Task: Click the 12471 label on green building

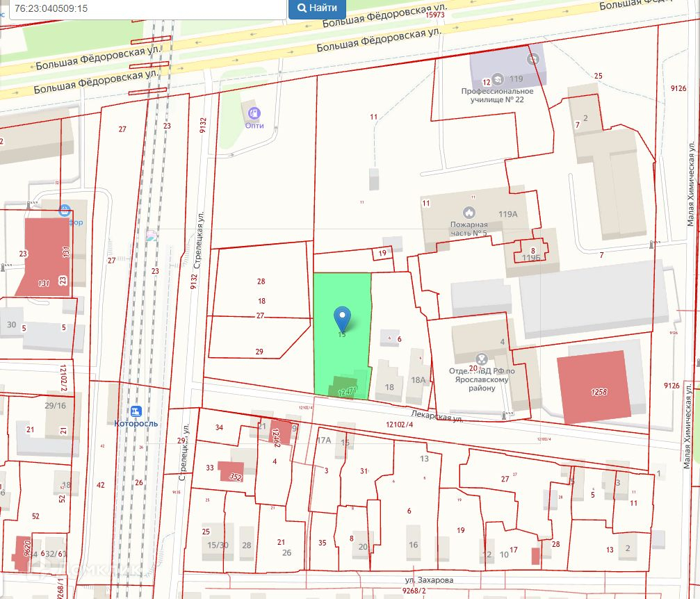Action: tap(348, 392)
